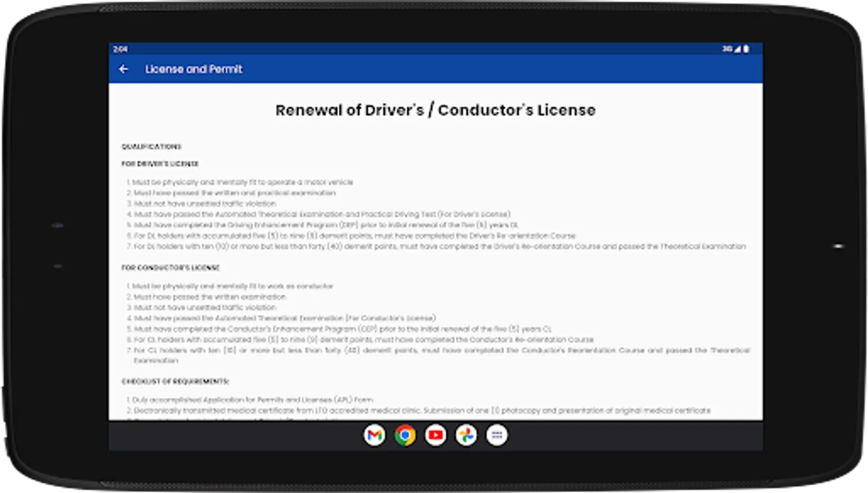Open Gmail from the dock
Screen dimensions: 868x493
[x=374, y=435]
